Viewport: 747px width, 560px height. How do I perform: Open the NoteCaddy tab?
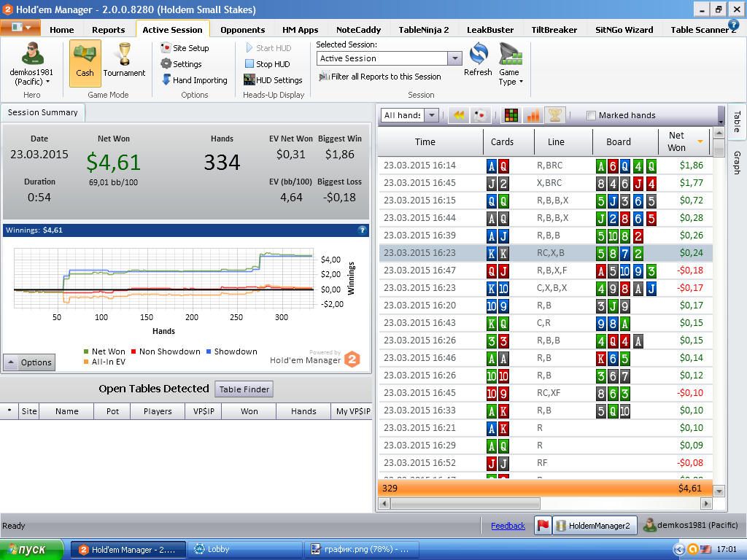(x=358, y=29)
